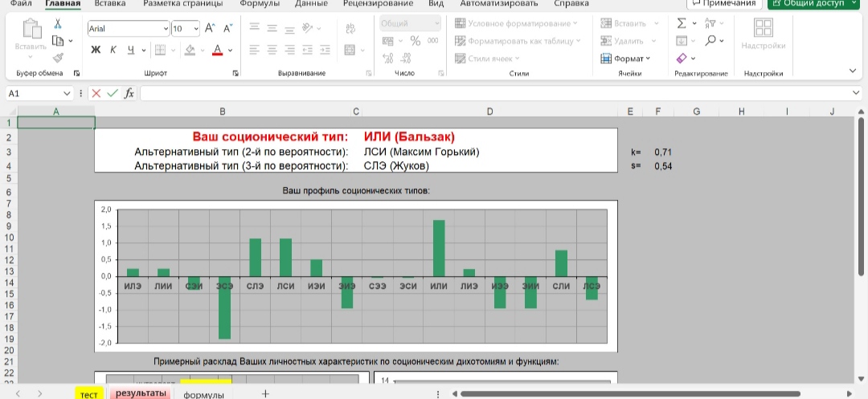Toggle wrap text button
Image resolution: width=868 pixels, height=399 pixels.
coord(350,27)
